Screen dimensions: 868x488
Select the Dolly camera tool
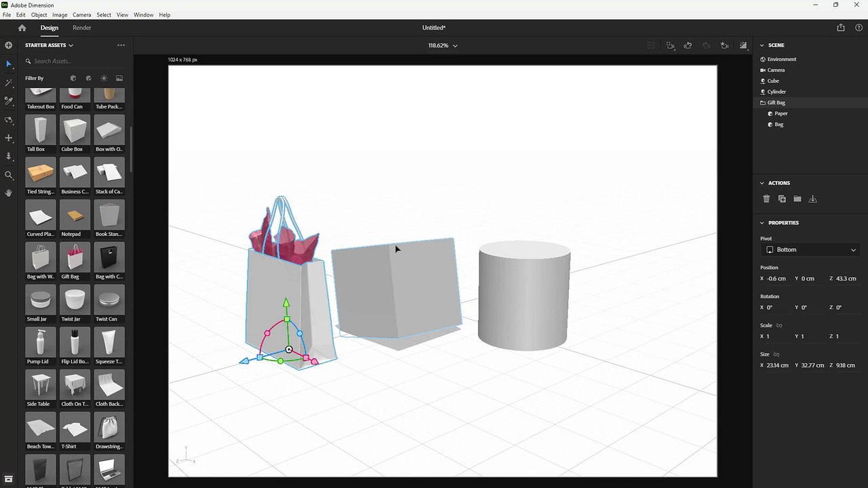point(9,157)
